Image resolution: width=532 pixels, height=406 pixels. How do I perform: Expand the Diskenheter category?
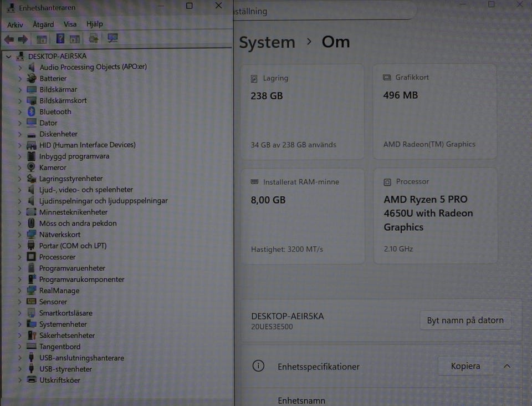click(x=20, y=134)
